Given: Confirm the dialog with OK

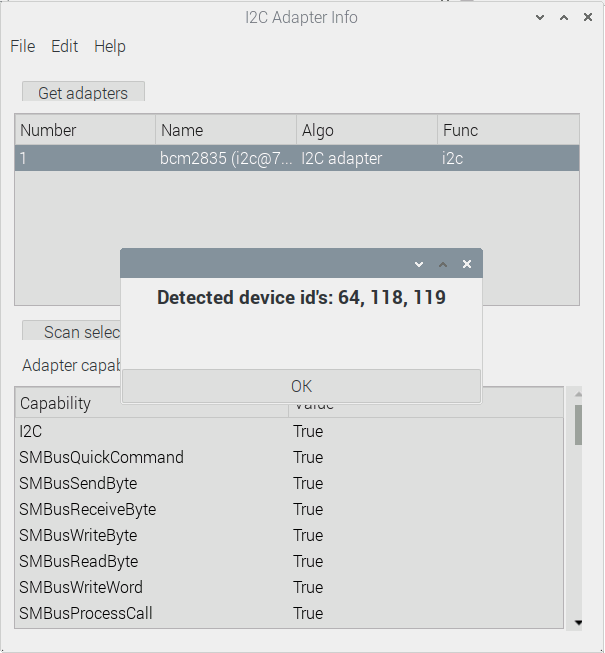Looking at the screenshot, I should [301, 386].
